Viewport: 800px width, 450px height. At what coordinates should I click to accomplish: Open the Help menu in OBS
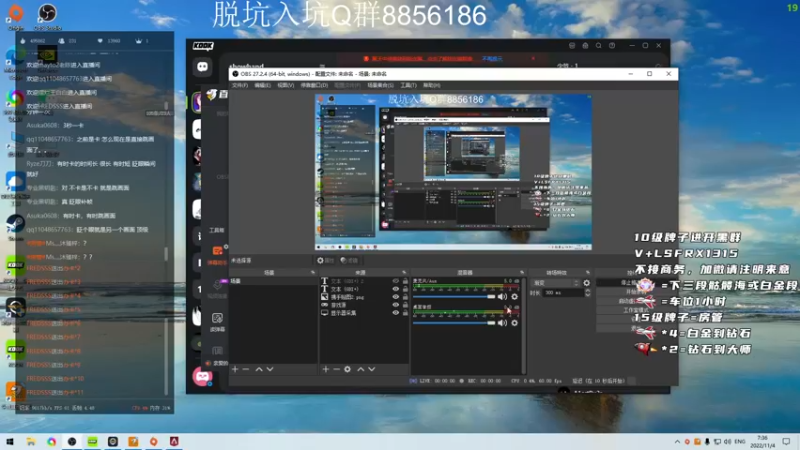coord(431,85)
